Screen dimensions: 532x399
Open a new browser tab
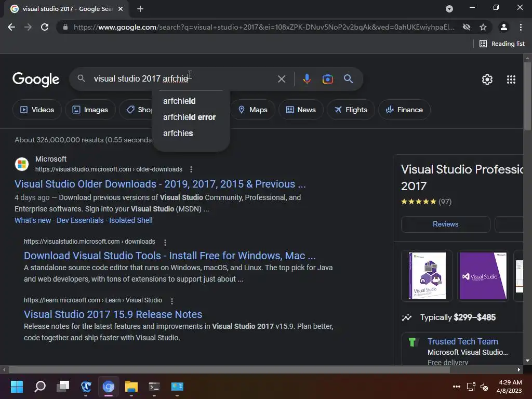click(140, 9)
